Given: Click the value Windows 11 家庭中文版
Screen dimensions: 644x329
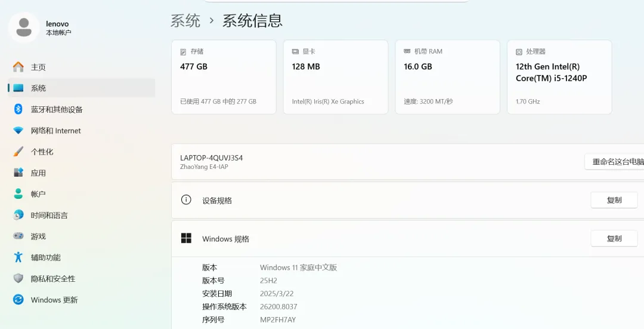Looking at the screenshot, I should 298,267.
